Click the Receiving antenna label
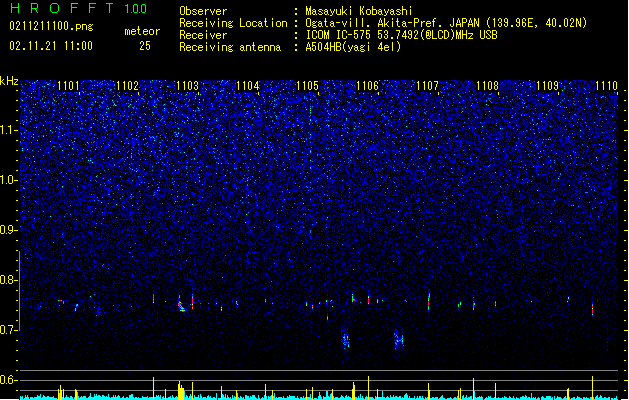 (x=230, y=47)
